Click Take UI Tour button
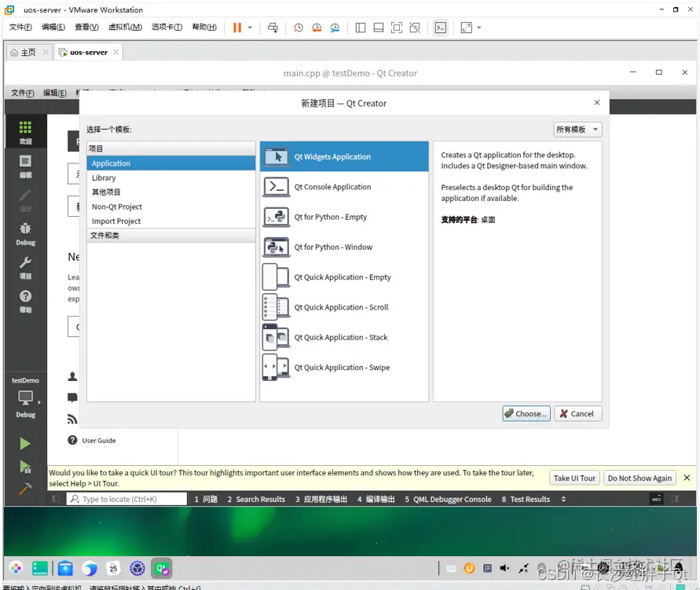Image resolution: width=700 pixels, height=590 pixels. point(574,478)
